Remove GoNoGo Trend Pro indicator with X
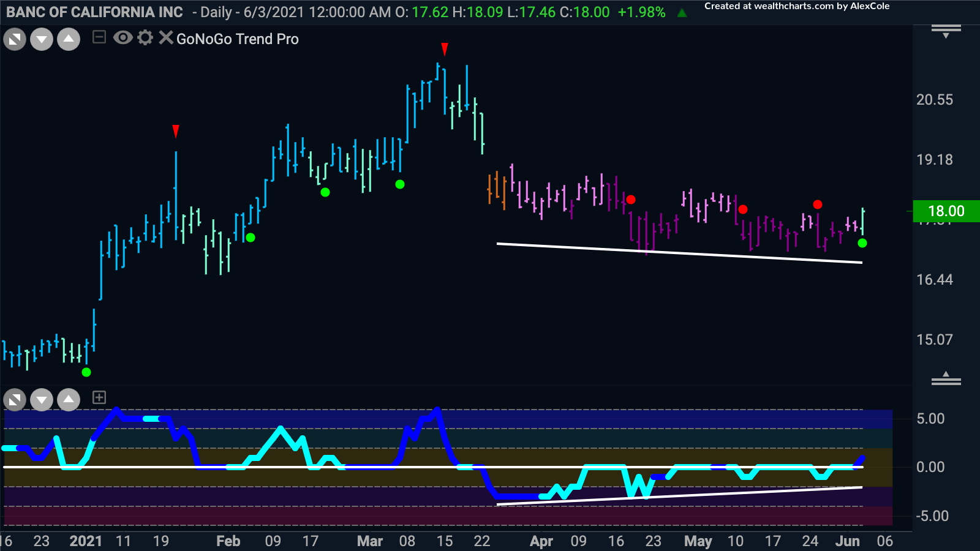Viewport: 980px width, 551px height. click(x=165, y=38)
